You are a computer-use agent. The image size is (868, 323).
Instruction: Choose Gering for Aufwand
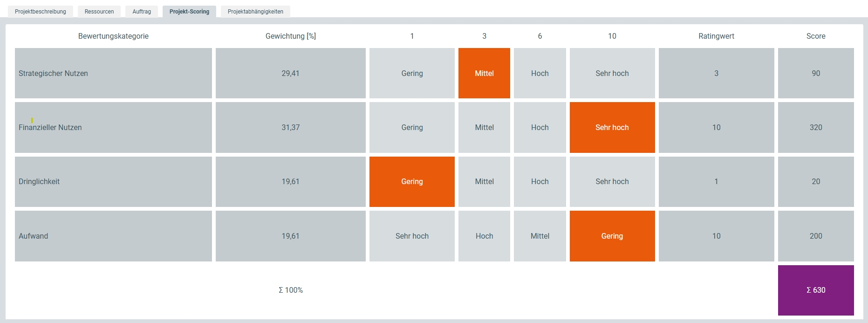[612, 236]
